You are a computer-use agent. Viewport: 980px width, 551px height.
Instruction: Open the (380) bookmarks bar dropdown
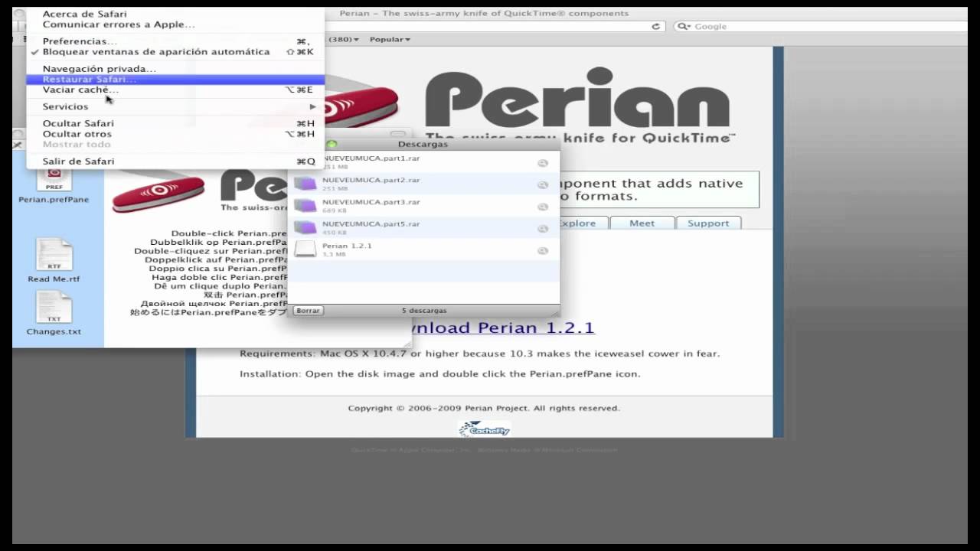click(343, 39)
